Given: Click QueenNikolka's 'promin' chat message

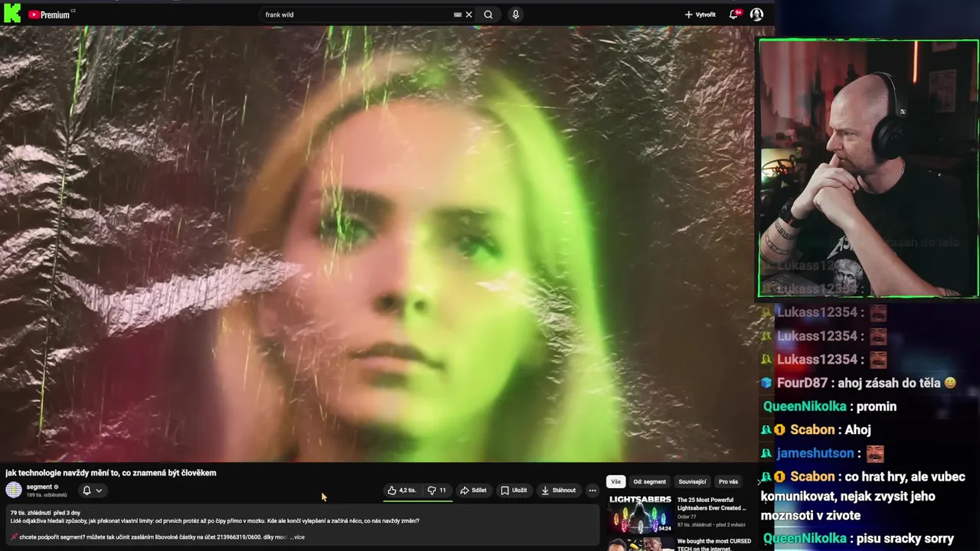Looking at the screenshot, I should [876, 406].
